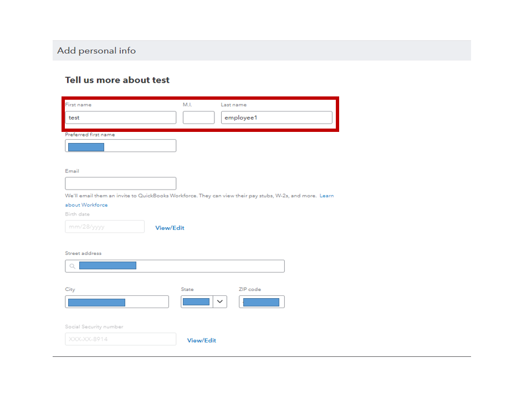Viewport: 532px width, 399px height.
Task: Click the Add personal info header
Action: [x=96, y=51]
